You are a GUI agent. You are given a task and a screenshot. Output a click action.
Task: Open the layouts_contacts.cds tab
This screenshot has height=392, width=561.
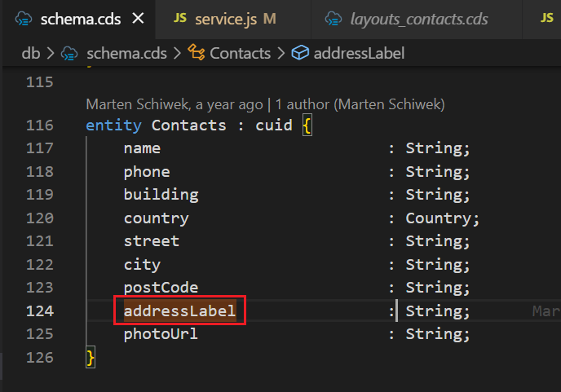click(x=417, y=19)
